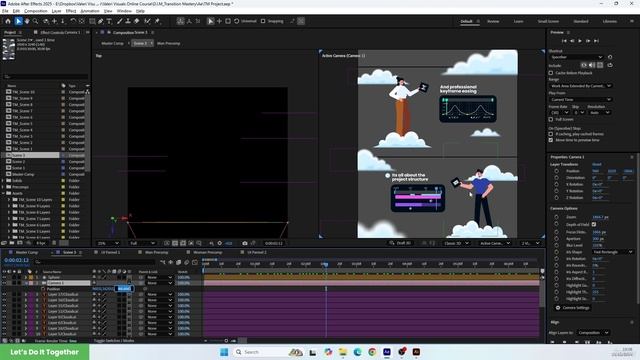Viewport: 640px width, 360px height.
Task: Select the Pen tool
Action: coord(100,21)
